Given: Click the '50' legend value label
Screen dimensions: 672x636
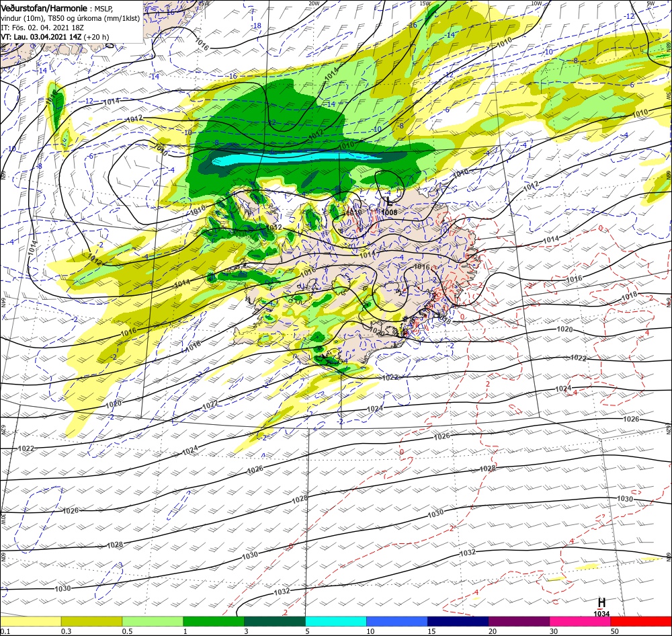Looking at the screenshot, I should pos(615,631).
